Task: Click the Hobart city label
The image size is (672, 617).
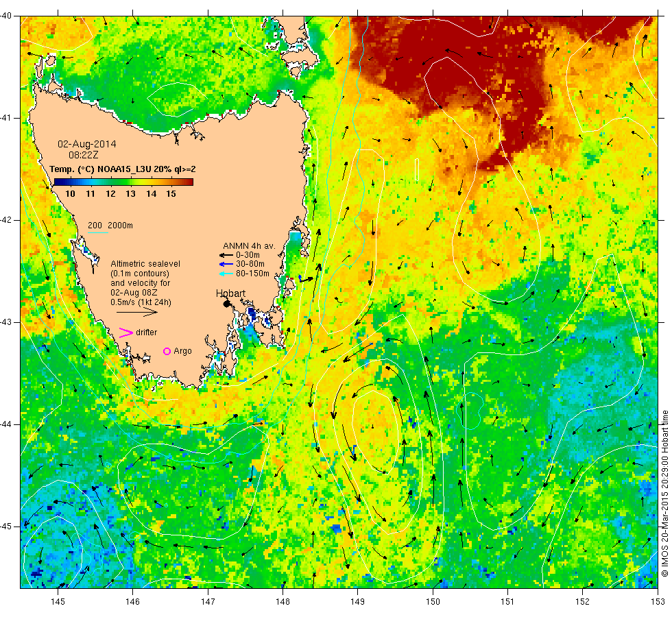Action: tap(230, 293)
